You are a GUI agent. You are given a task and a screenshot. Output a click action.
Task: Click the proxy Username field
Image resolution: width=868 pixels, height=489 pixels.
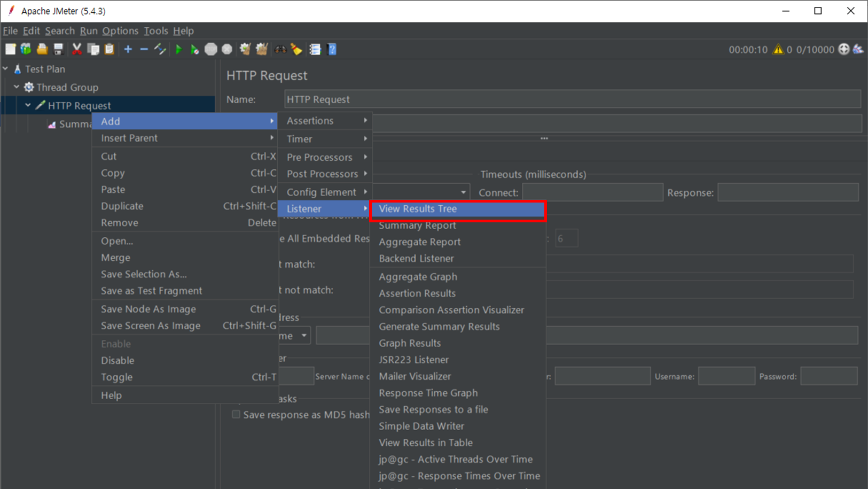click(726, 376)
